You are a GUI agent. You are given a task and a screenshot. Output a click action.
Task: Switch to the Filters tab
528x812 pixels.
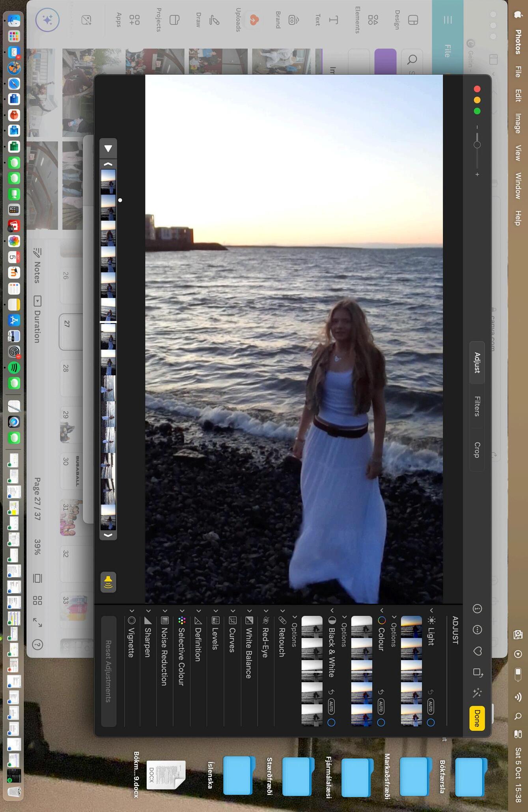(x=477, y=406)
